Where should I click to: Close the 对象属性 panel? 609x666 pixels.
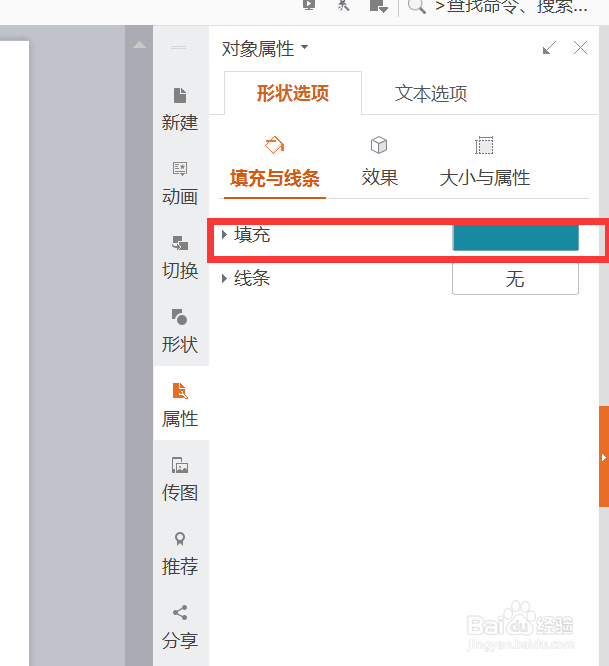pyautogui.click(x=581, y=48)
